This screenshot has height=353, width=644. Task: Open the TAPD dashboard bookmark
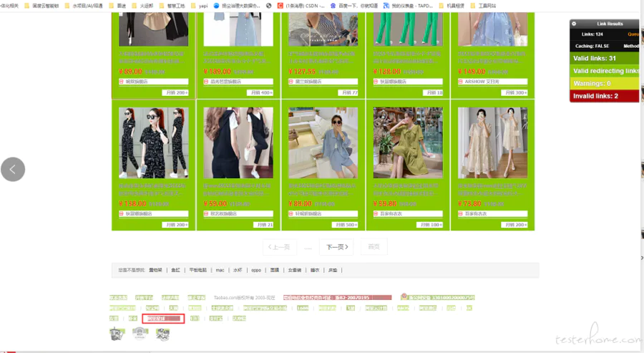tap(408, 6)
